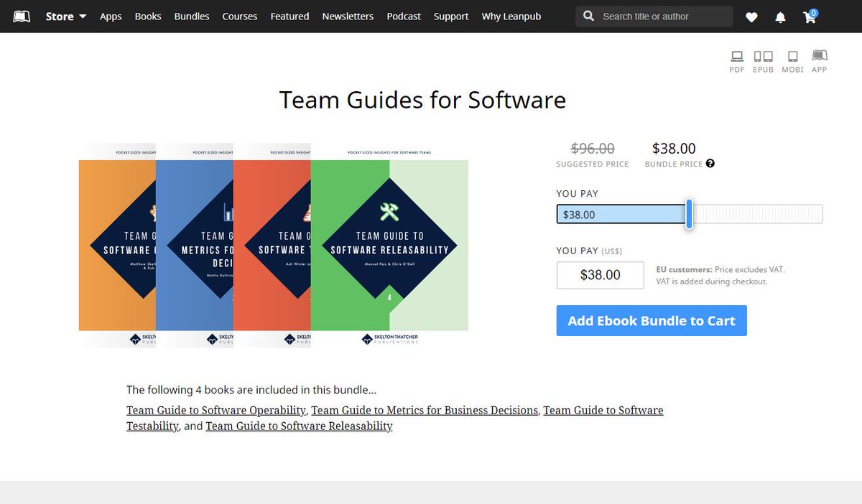Open Team Guide to Software Testability link
The height and width of the screenshot is (504, 862).
[395, 418]
